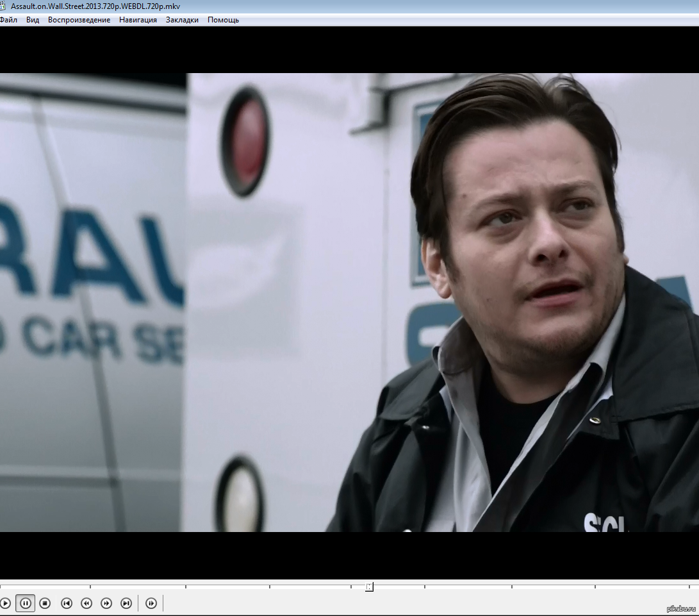This screenshot has height=616, width=699.
Task: Stop the video with the Stop button
Action: click(x=45, y=603)
